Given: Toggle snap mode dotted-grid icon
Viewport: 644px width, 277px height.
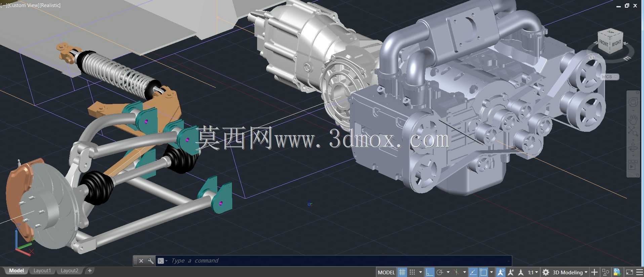Looking at the screenshot, I should 412,272.
